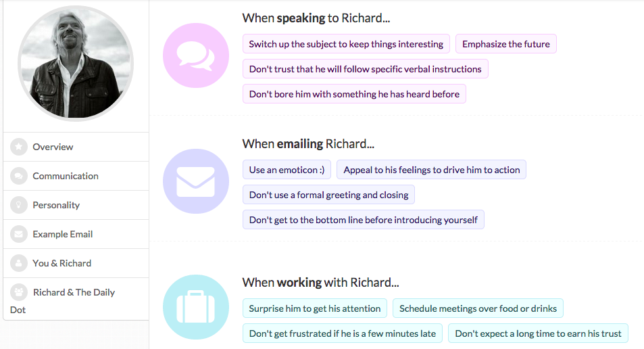Select "Don't expect a long time" trust tag
Viewport: 644px width, 349px height.
[539, 333]
